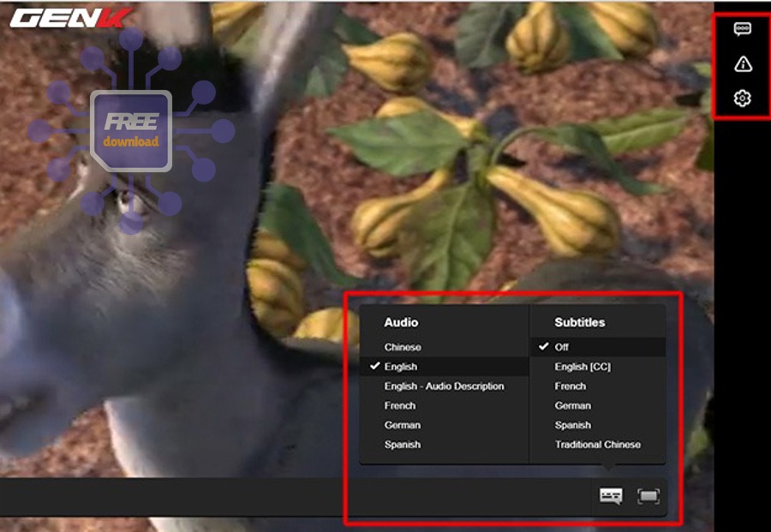This screenshot has width=771, height=532.
Task: Switch to fullscreen mode
Action: click(648, 496)
